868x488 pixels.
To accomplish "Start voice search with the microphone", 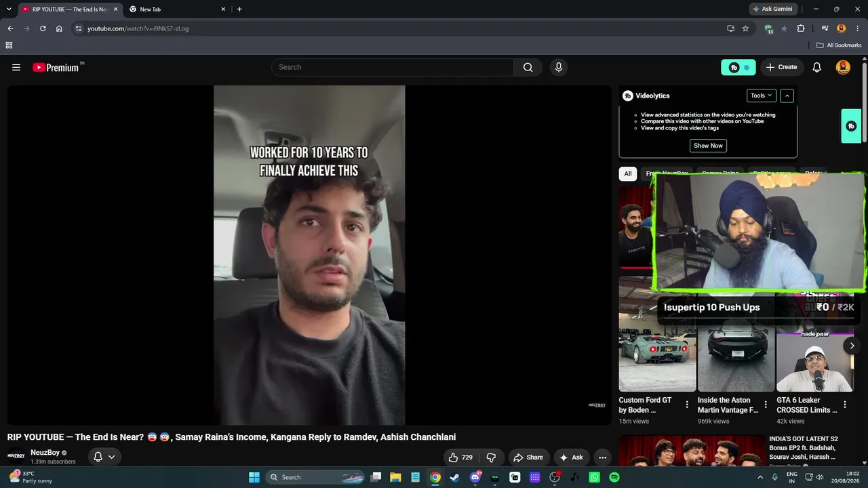I will pos(559,67).
